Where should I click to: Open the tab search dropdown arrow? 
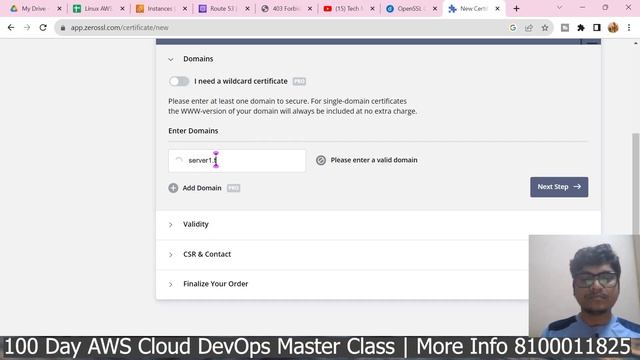560,8
